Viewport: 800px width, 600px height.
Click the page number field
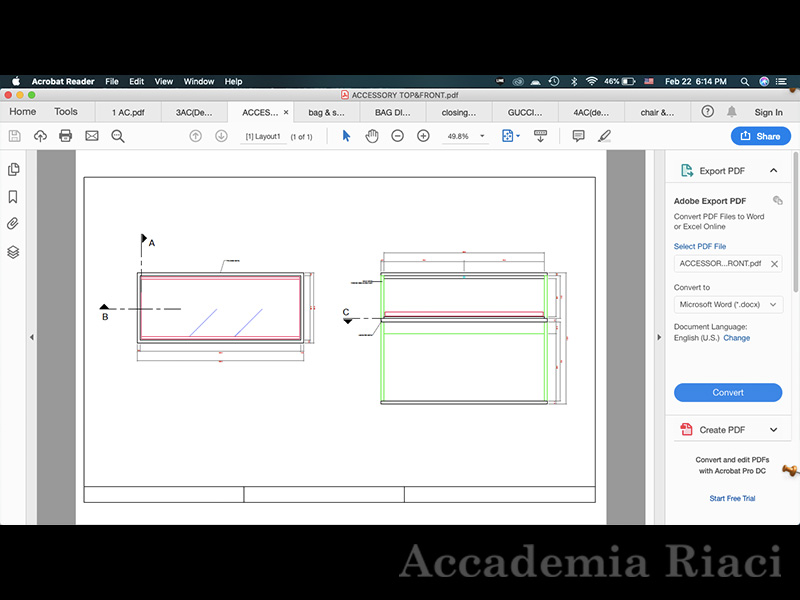pos(263,136)
